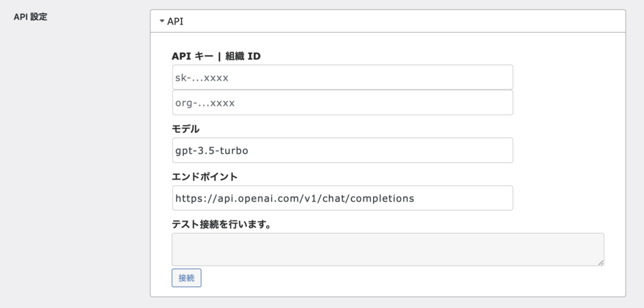The height and width of the screenshot is (308, 644).
Task: Focus the sk-...xxxx API key field
Action: (x=342, y=77)
